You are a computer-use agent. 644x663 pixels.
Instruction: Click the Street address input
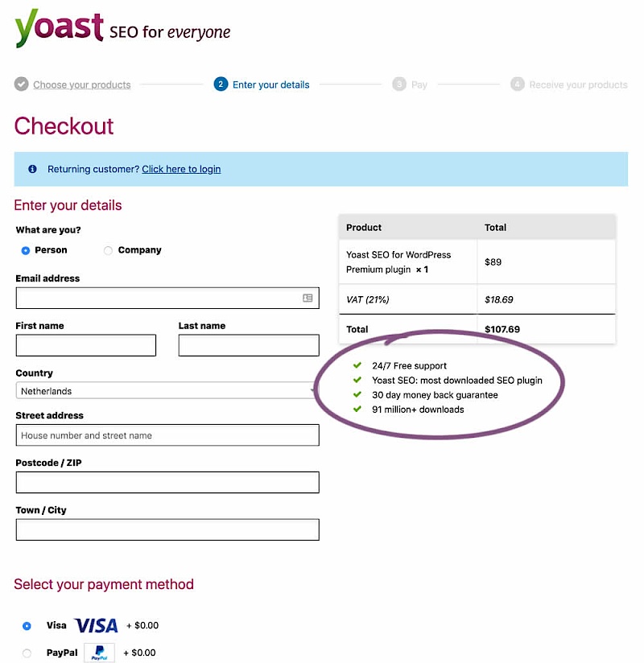pyautogui.click(x=167, y=435)
